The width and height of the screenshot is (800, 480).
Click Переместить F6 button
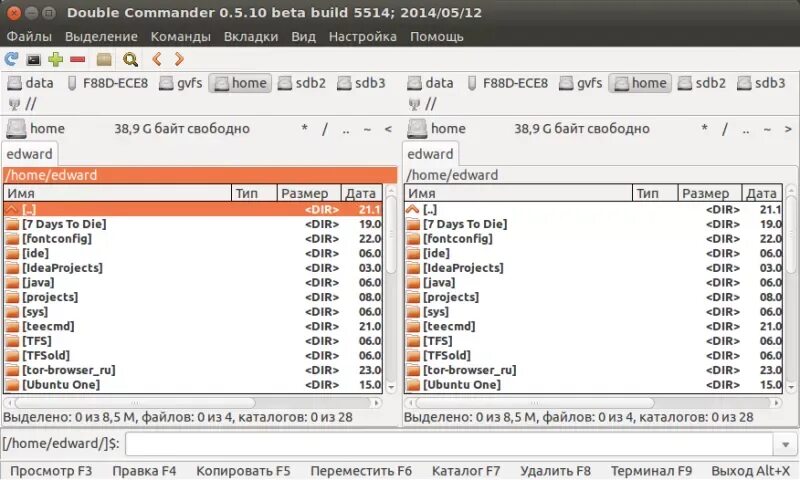click(x=361, y=471)
